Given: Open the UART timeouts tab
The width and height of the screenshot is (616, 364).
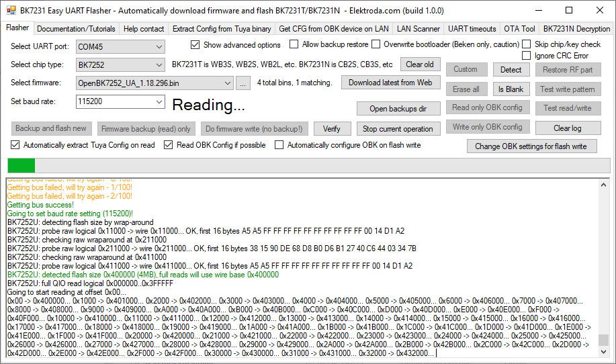Looking at the screenshot, I should tap(472, 29).
